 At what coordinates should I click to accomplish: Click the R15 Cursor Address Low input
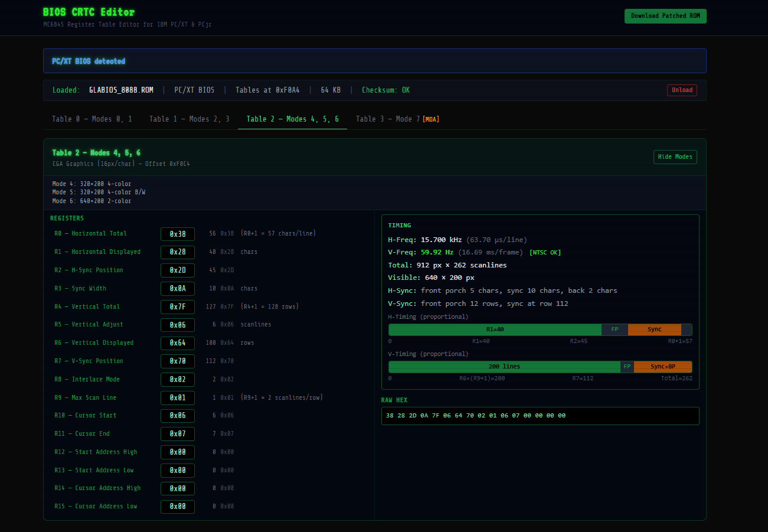click(178, 507)
